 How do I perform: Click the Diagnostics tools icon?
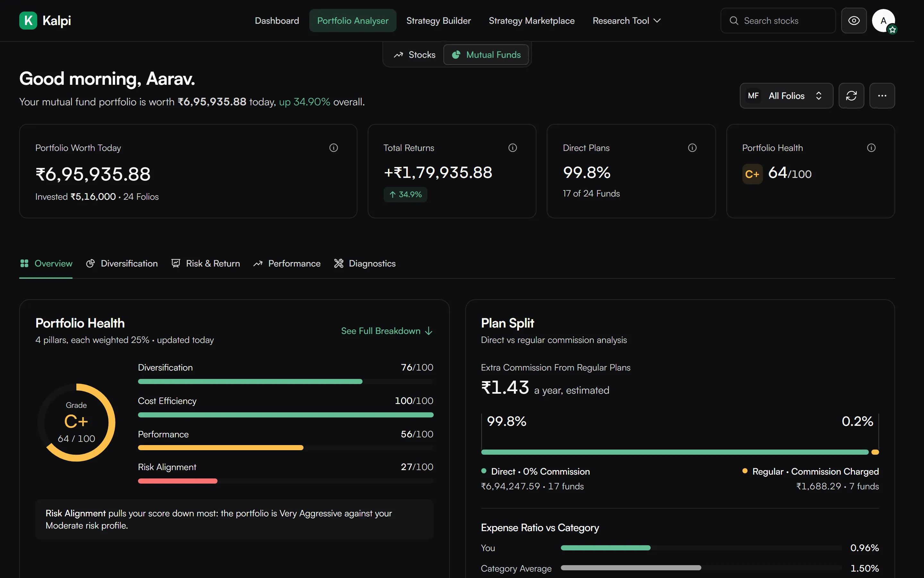(339, 263)
